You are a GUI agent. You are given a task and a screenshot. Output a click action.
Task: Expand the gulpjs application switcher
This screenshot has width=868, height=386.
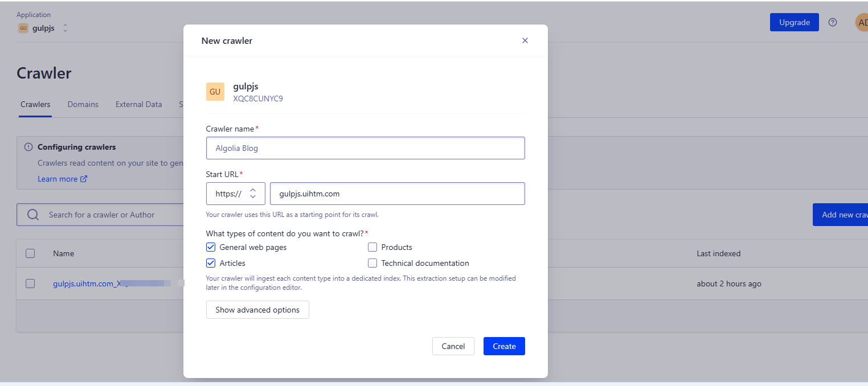pyautogui.click(x=65, y=28)
